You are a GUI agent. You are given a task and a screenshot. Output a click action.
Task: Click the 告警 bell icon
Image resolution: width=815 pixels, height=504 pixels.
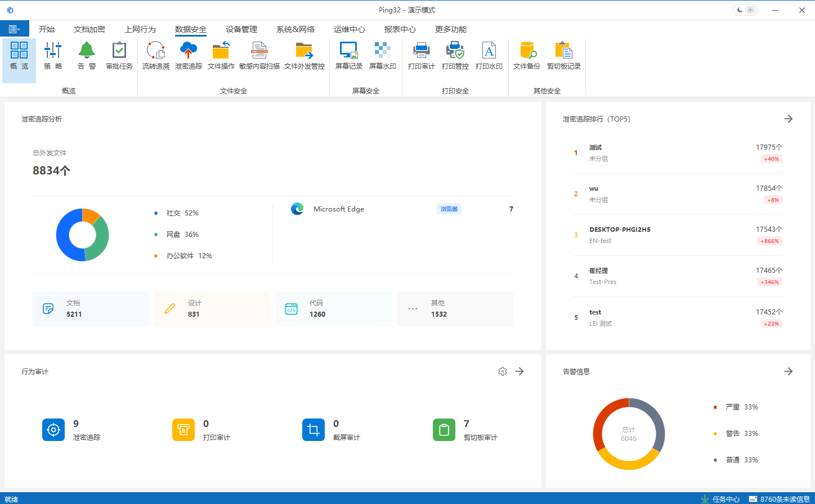(86, 51)
